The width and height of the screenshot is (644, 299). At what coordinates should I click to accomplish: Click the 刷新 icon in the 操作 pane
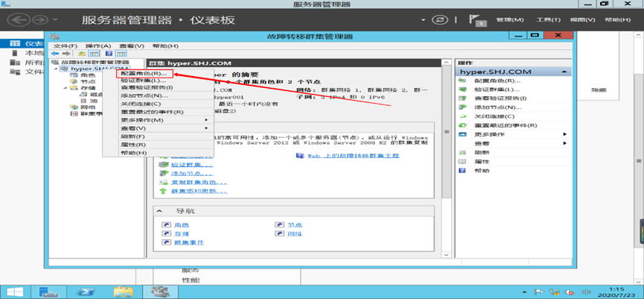[x=462, y=153]
